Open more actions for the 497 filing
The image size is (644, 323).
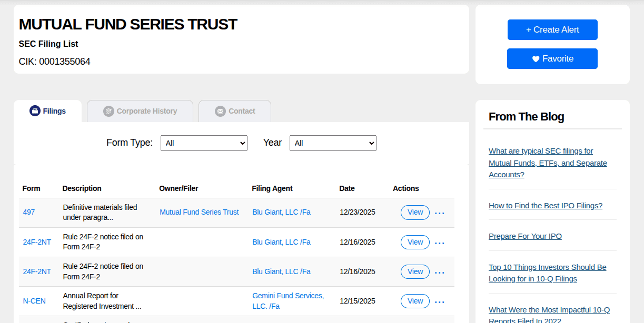point(440,213)
